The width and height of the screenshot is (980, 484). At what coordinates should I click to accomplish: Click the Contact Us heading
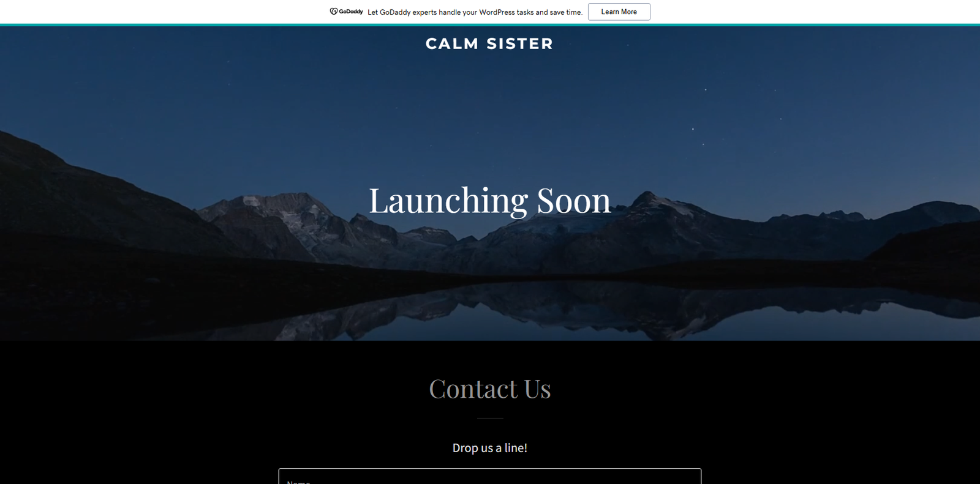[490, 389]
